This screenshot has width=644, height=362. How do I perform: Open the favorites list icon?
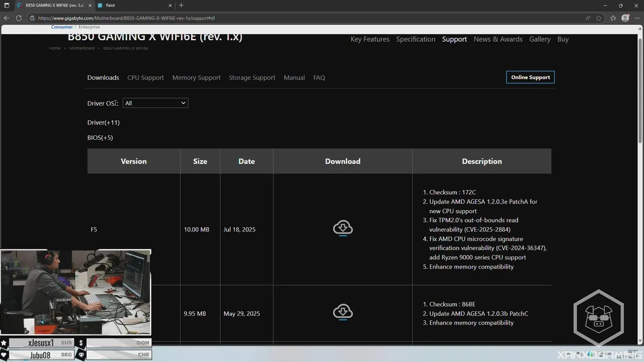pyautogui.click(x=613, y=18)
